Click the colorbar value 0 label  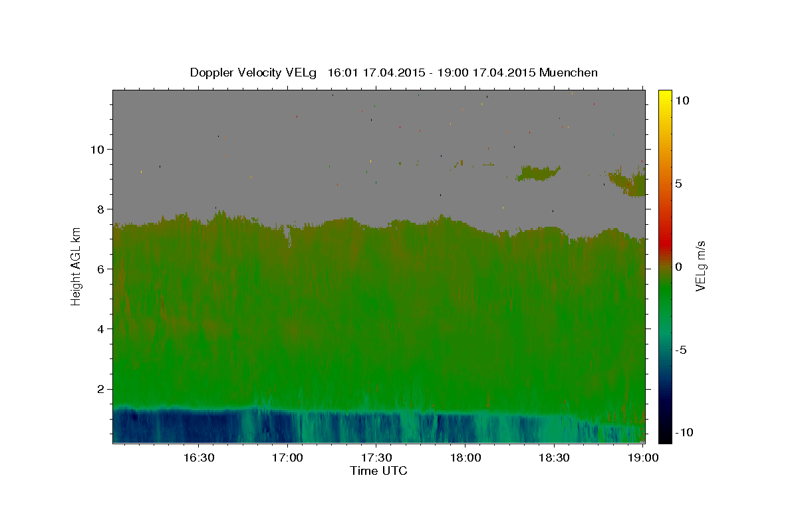(x=678, y=267)
